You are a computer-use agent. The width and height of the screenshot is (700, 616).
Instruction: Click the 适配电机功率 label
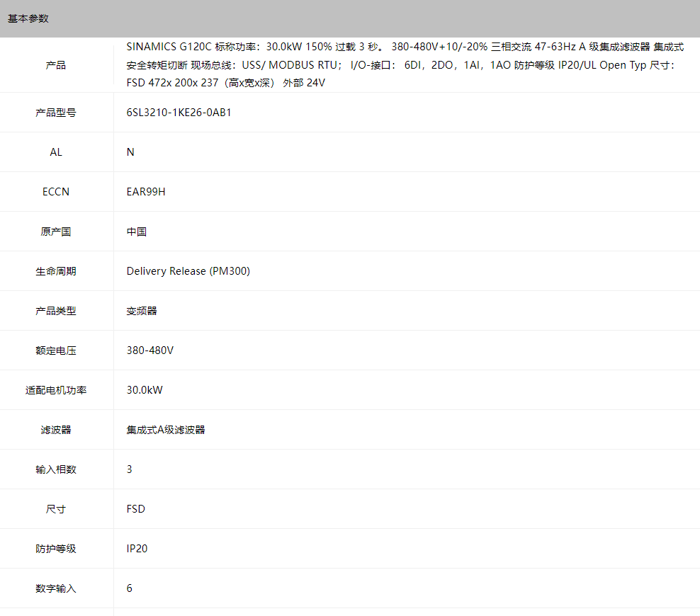[x=56, y=390]
